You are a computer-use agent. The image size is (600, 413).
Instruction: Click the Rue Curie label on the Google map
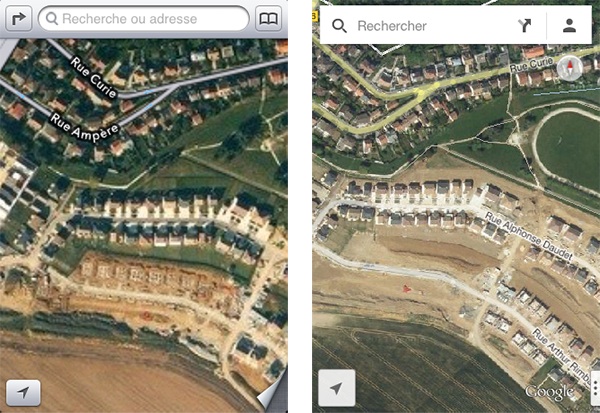(x=532, y=64)
